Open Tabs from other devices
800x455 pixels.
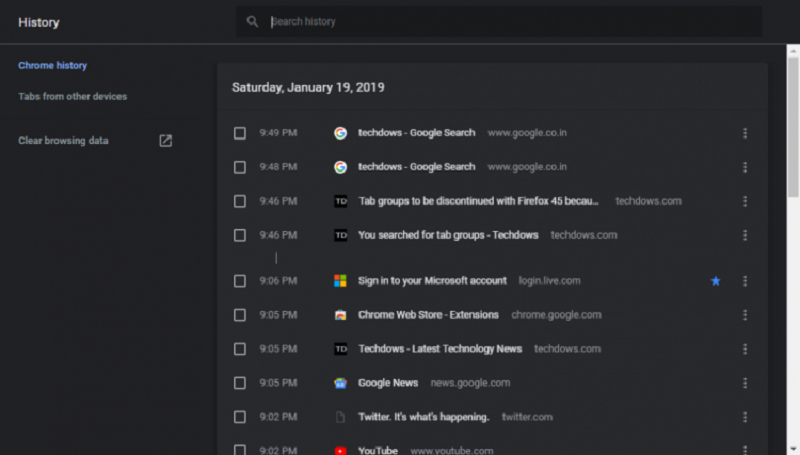(x=72, y=97)
